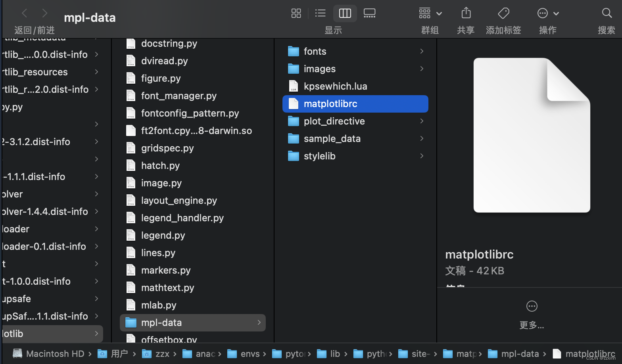Select the loader-0.1.dist-info folder
The height and width of the screenshot is (364, 622).
pyautogui.click(x=52, y=247)
